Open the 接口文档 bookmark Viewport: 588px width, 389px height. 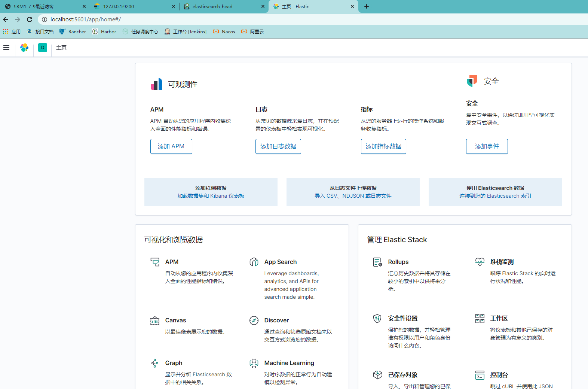pyautogui.click(x=40, y=32)
